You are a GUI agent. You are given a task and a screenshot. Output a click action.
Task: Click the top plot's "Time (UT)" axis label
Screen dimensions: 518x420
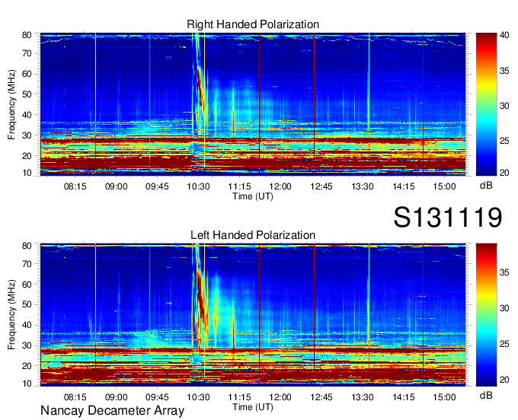[253, 196]
